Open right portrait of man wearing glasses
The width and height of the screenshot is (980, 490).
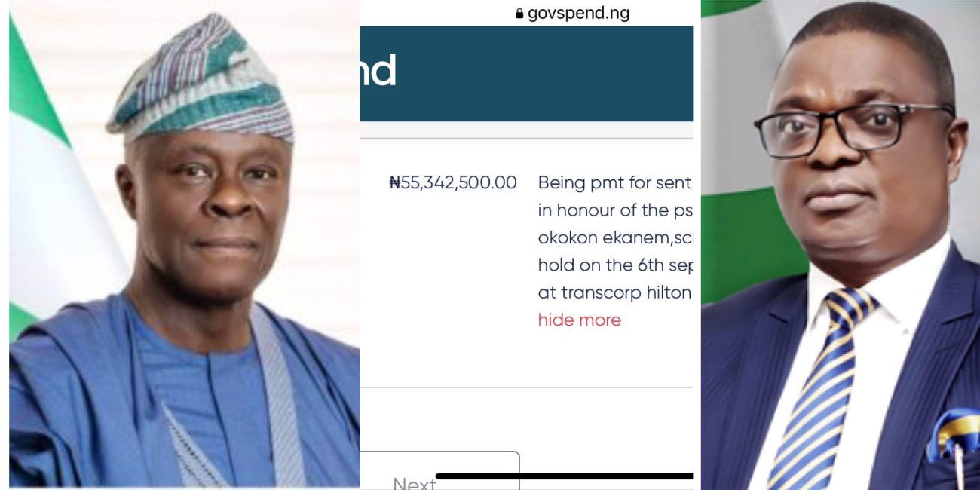pyautogui.click(x=840, y=245)
